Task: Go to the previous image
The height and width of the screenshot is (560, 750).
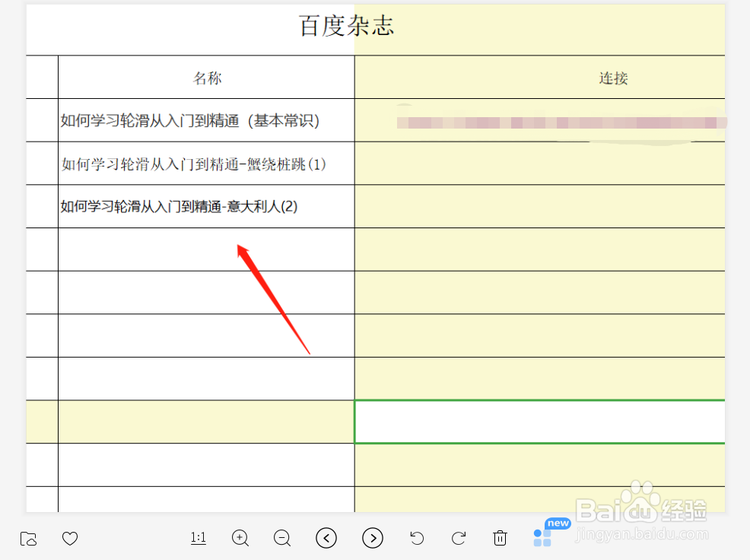Action: [x=326, y=538]
